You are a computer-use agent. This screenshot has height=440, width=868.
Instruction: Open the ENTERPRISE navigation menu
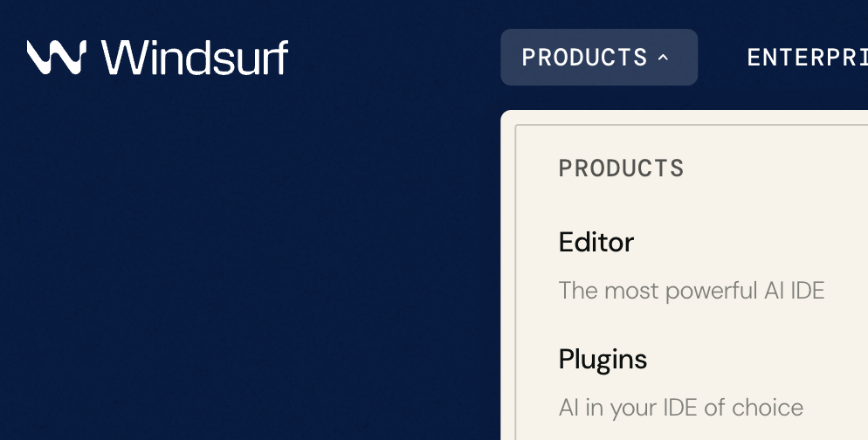tap(807, 57)
